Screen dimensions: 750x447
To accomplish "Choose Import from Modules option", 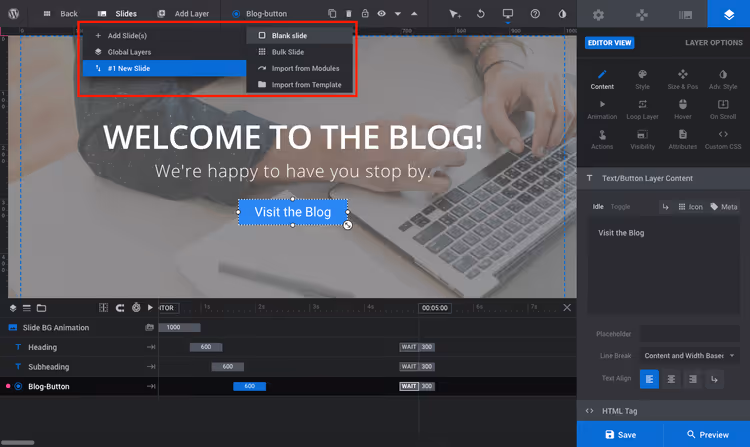I will click(299, 68).
